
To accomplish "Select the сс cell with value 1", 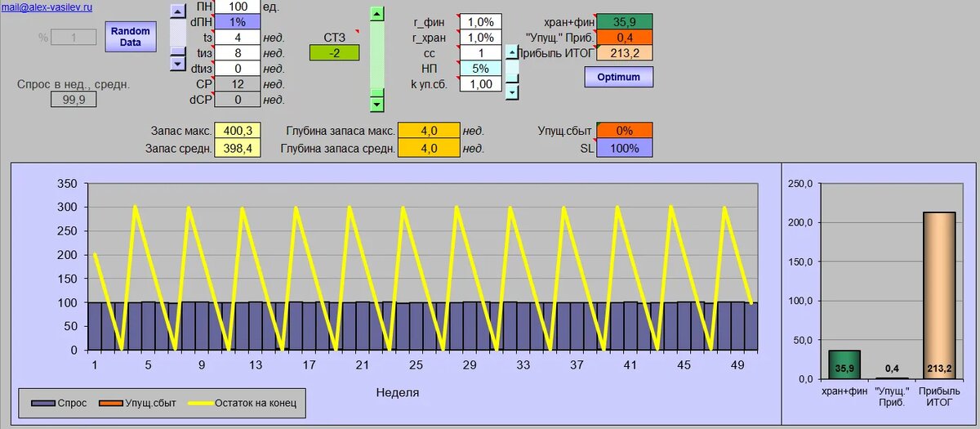I will [x=481, y=52].
